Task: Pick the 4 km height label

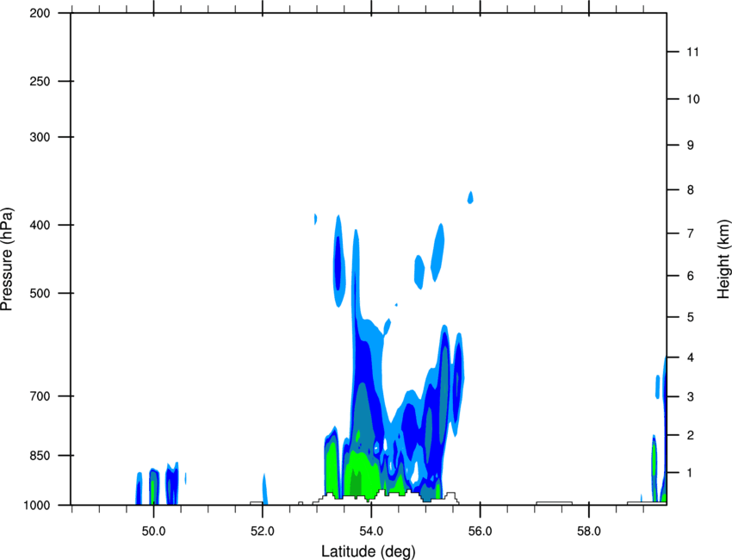Action: point(691,358)
